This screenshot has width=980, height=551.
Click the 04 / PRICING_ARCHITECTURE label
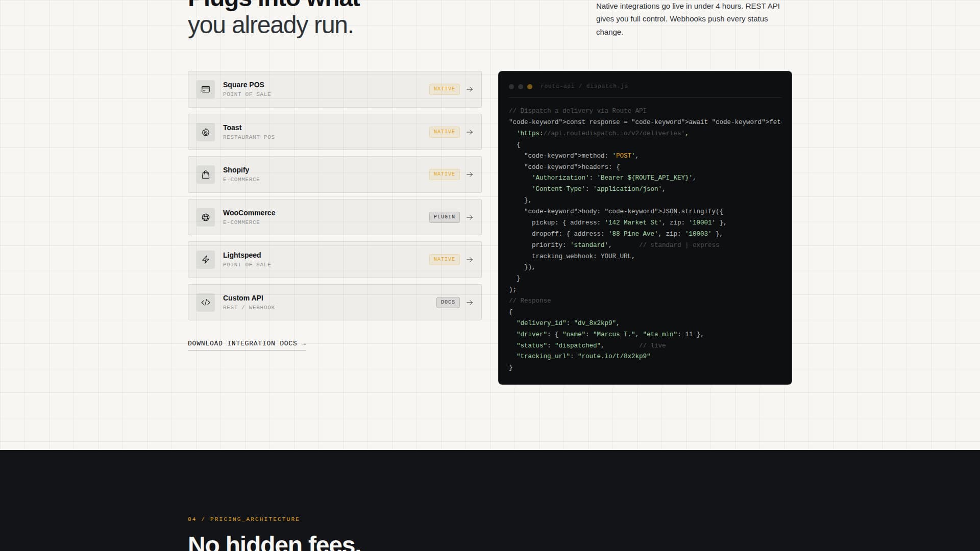[244, 519]
